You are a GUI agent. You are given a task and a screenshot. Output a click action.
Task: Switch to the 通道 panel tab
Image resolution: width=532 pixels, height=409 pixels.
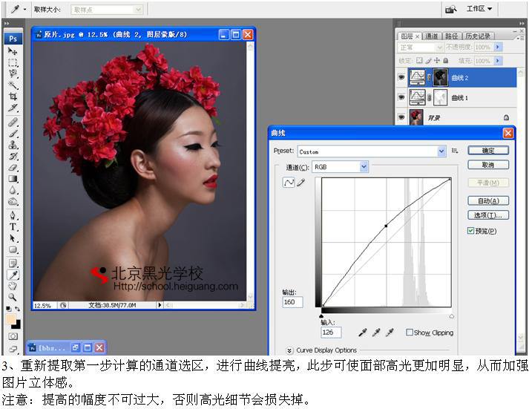[431, 36]
